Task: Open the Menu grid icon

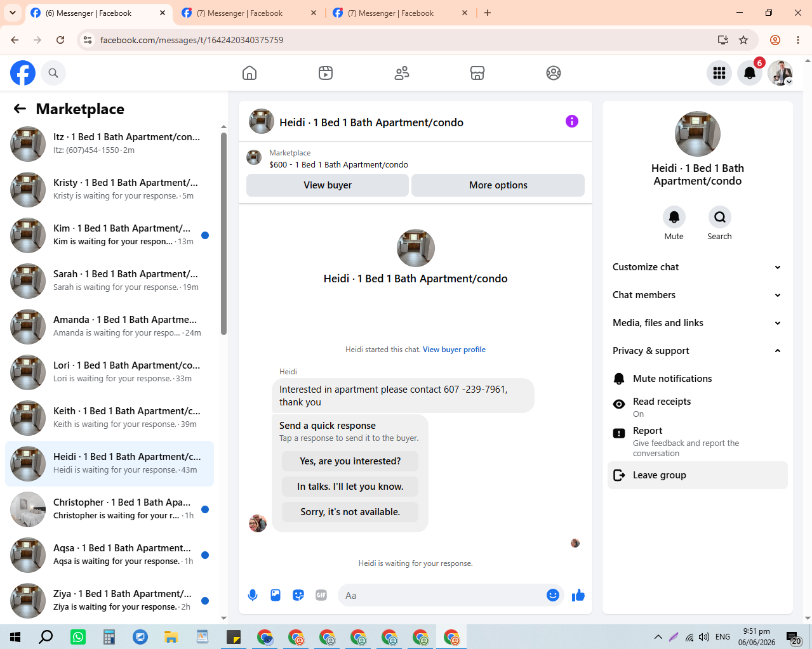Action: [719, 73]
